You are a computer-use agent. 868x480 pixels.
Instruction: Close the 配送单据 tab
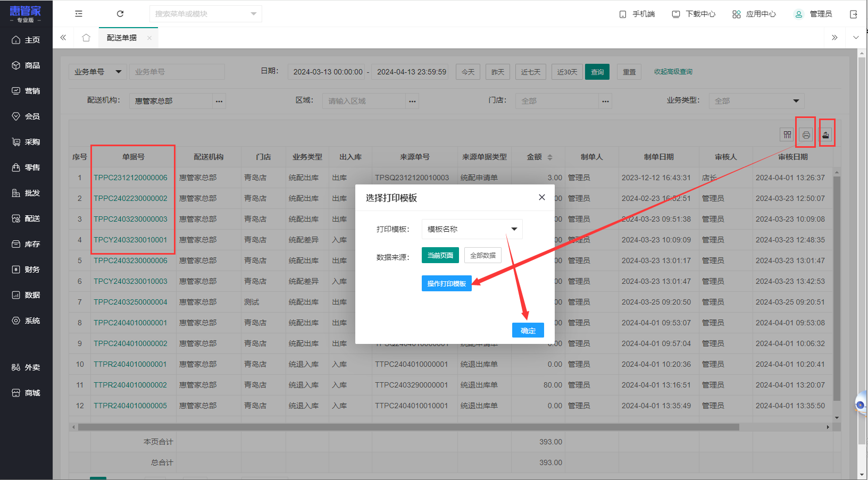(149, 38)
